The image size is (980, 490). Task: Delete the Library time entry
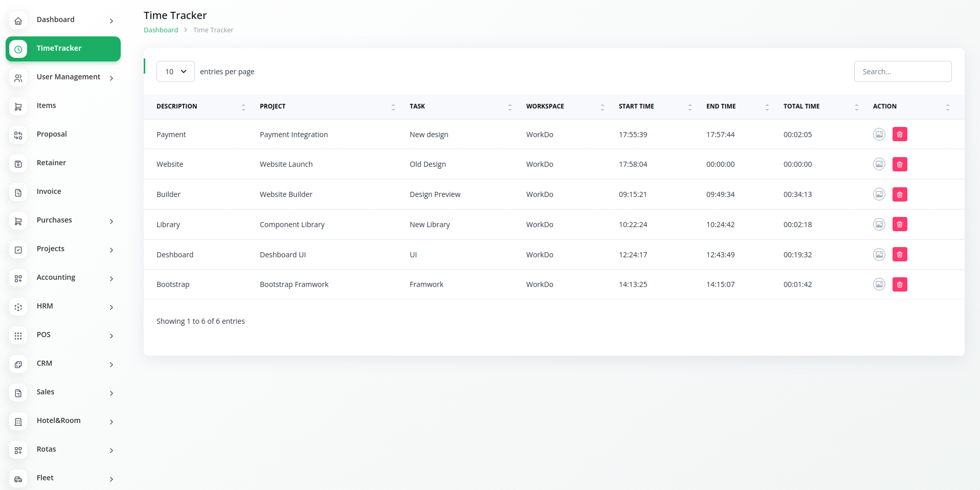(x=900, y=224)
